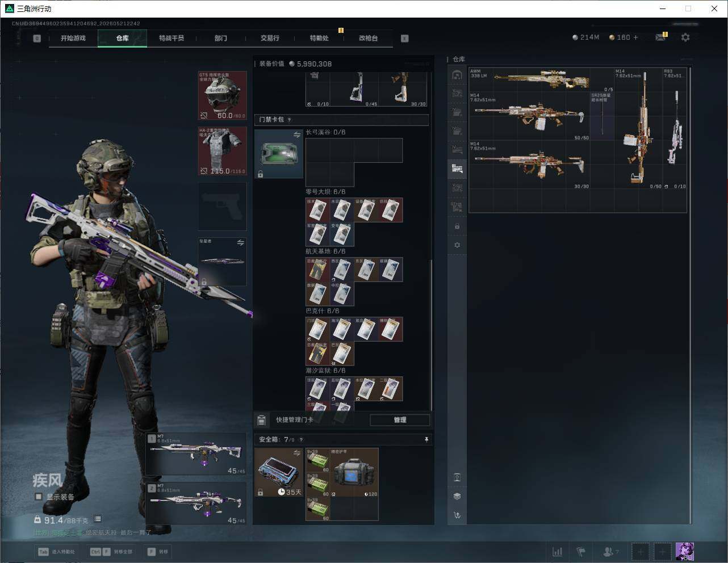Image resolution: width=728 pixels, height=563 pixels.
Task: Click the 长弓溪谷: 0/6 label
Action: [x=325, y=132]
